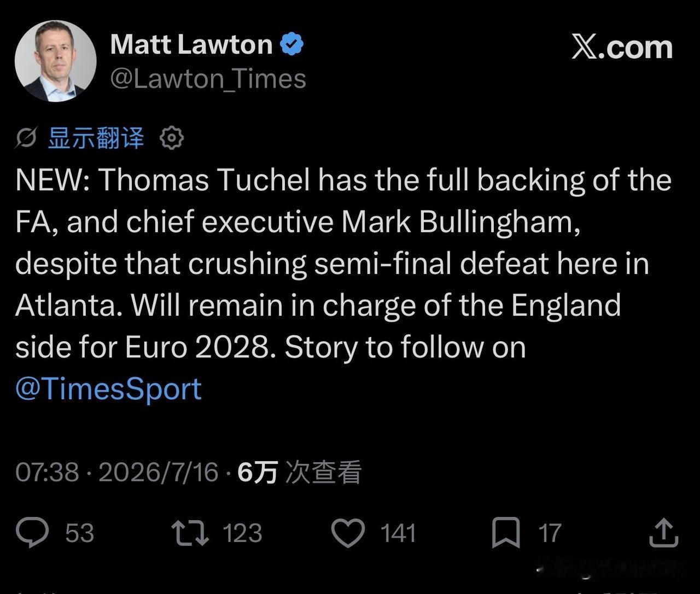Screen dimensions: 700x594
Task: Like the post with heart icon
Action: (349, 533)
